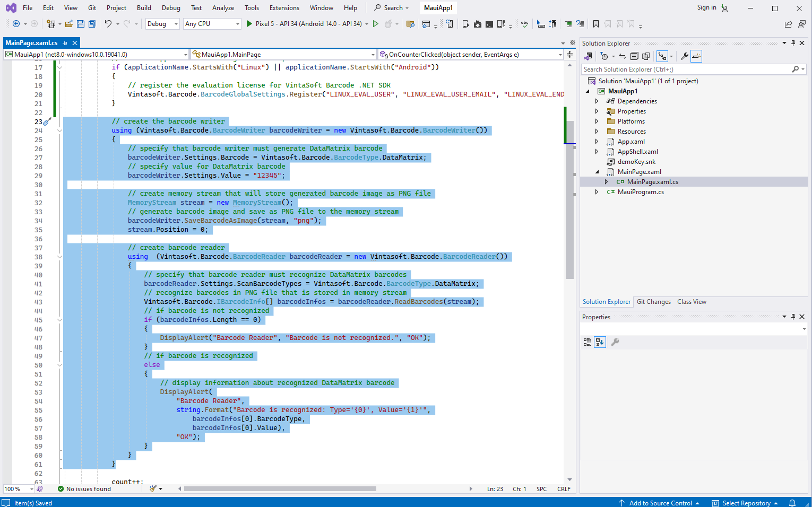The height and width of the screenshot is (507, 812).
Task: Toggle nested file view in Solution Explorer toolbar
Action: (x=662, y=56)
